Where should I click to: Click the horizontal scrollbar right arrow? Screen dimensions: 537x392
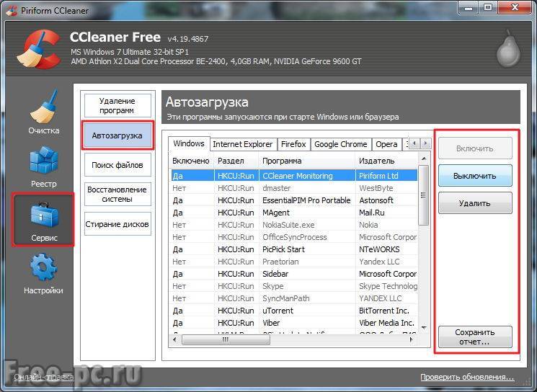[412, 340]
